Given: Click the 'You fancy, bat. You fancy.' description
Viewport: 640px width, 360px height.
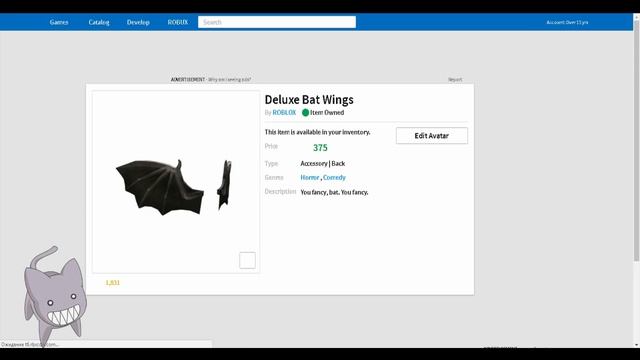Looking at the screenshot, I should [334, 192].
